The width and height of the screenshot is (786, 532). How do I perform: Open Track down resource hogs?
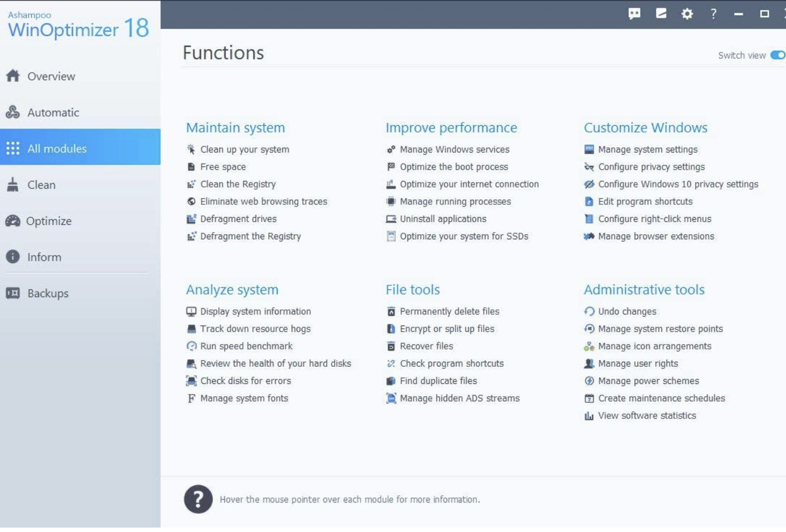(x=255, y=329)
